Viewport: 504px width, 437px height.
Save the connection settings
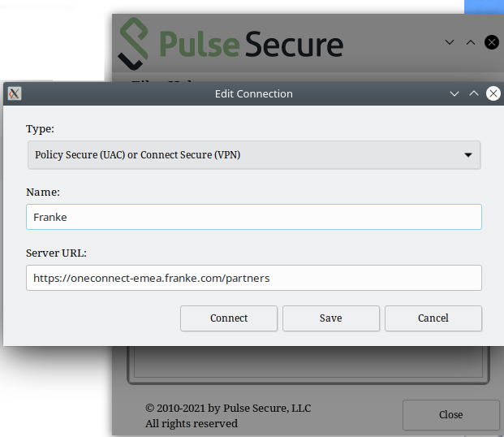point(330,318)
